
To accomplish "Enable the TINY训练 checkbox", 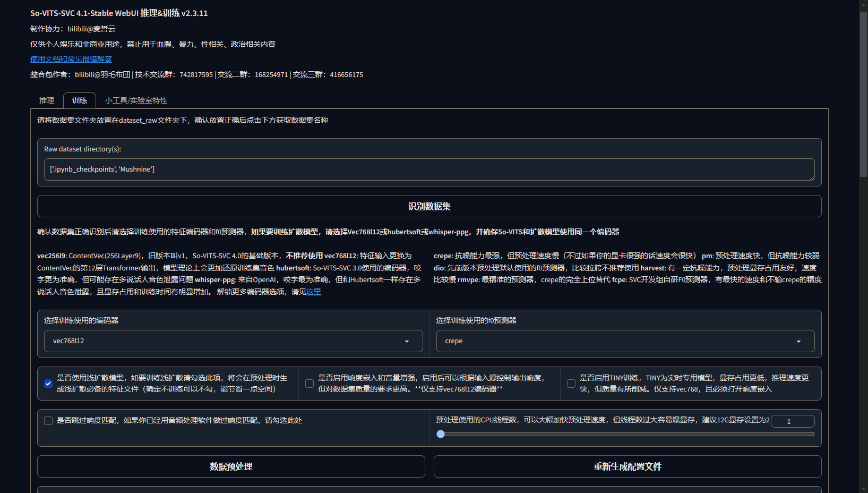I will pyautogui.click(x=571, y=383).
